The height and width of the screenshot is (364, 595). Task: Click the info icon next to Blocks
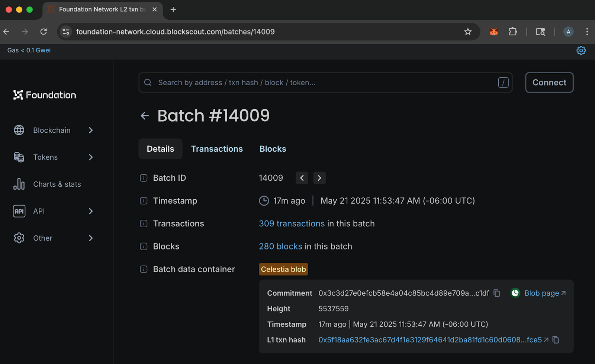(144, 247)
